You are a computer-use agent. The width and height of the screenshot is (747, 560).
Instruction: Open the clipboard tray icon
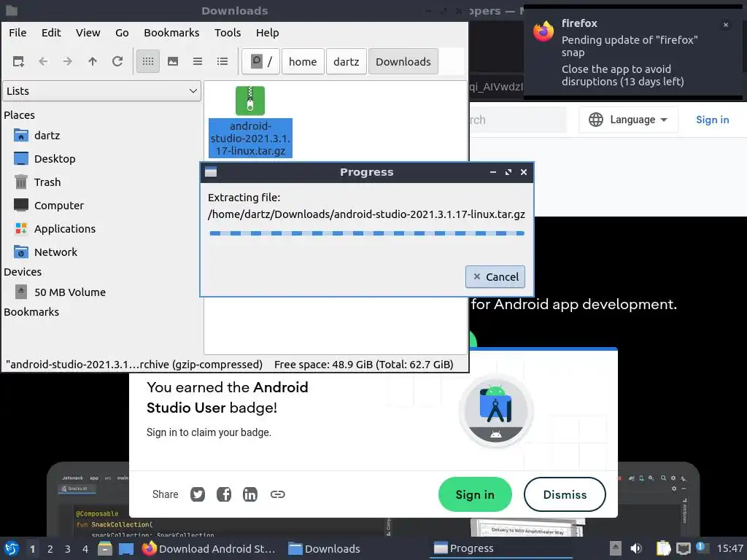pyautogui.click(x=663, y=548)
